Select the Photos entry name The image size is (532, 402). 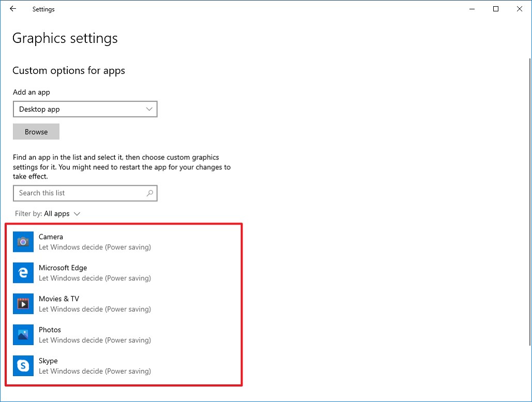(50, 330)
